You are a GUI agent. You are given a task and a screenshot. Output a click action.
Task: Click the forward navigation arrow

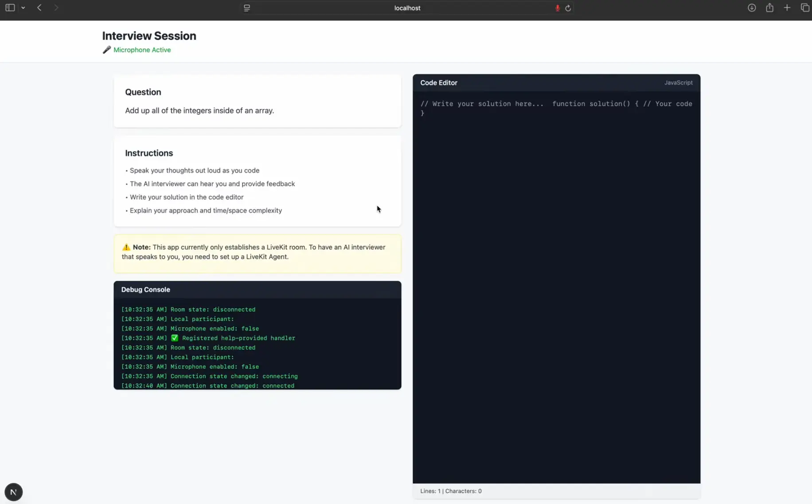pos(56,7)
